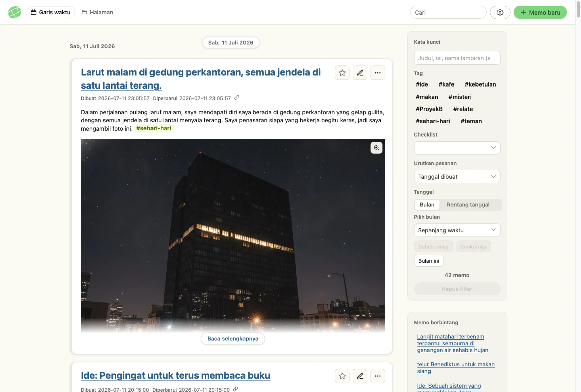The height and width of the screenshot is (392, 581).
Task: Open the Urutkan pesanan dropdown 'Tanggal dibuat'
Action: point(457,177)
